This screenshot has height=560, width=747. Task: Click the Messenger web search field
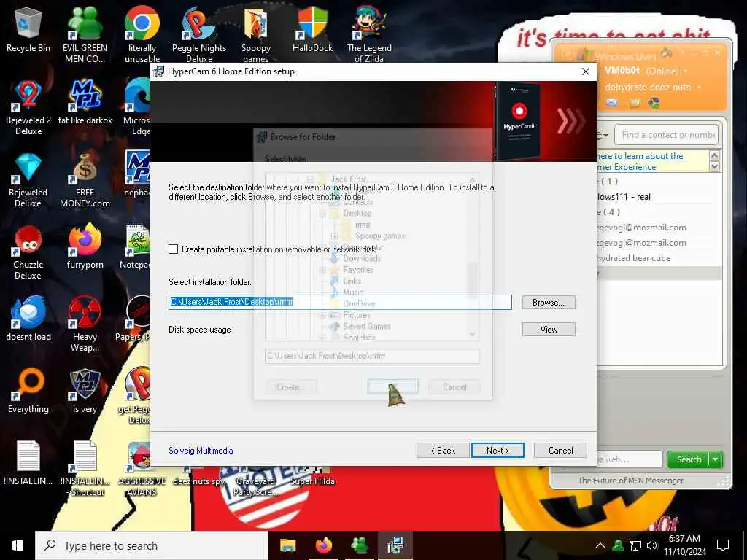[x=629, y=459]
